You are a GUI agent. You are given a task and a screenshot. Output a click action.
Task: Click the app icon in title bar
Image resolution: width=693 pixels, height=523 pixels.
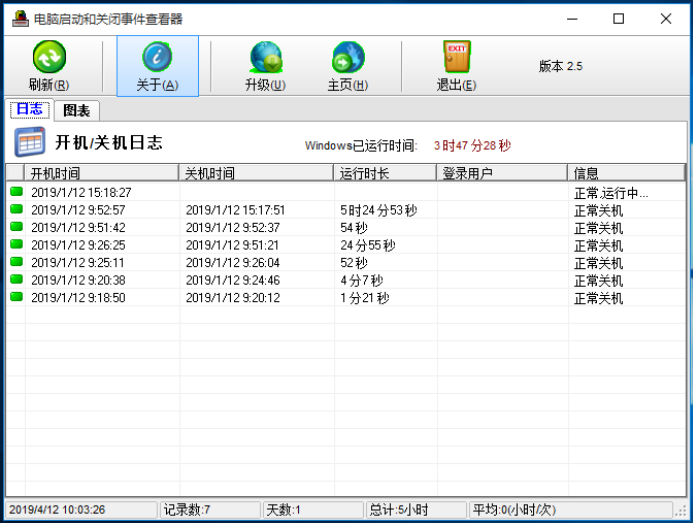pyautogui.click(x=18, y=19)
